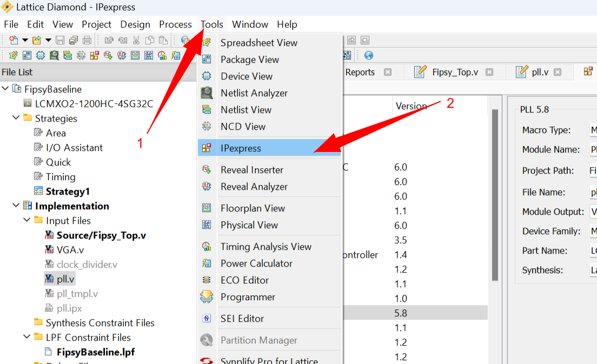Open Reveal Inserter toolbar icon

(x=108, y=56)
